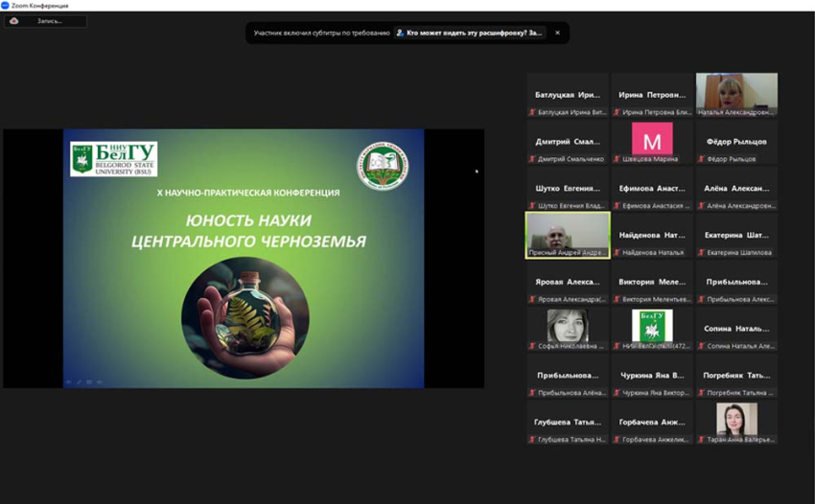815x504 pixels.
Task: Click the 'Виктория Меле...' participant tile name
Action: coord(652,282)
